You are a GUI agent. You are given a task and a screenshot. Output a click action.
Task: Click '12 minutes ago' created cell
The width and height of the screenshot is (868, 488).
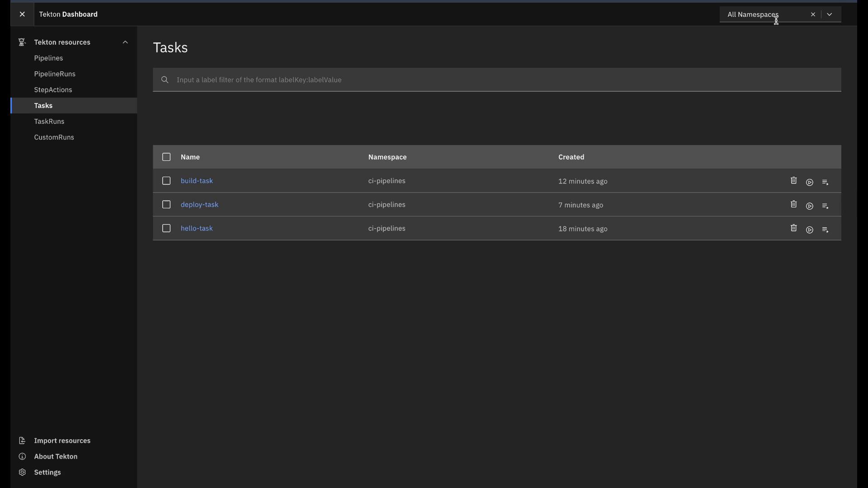tap(583, 181)
